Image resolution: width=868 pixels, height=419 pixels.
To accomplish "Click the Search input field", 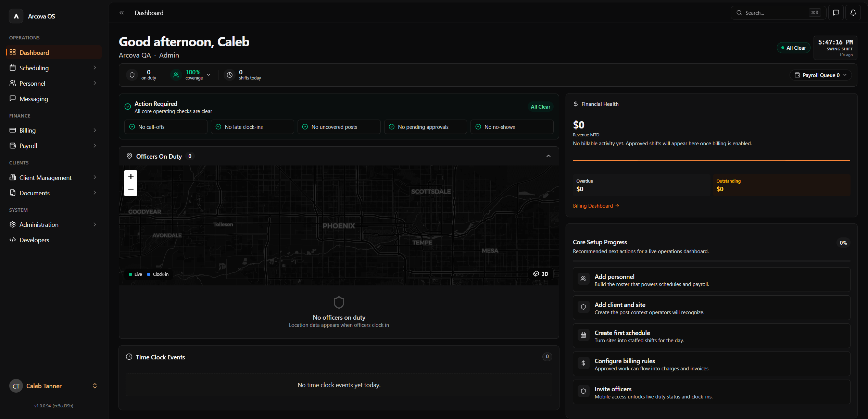I will point(778,13).
